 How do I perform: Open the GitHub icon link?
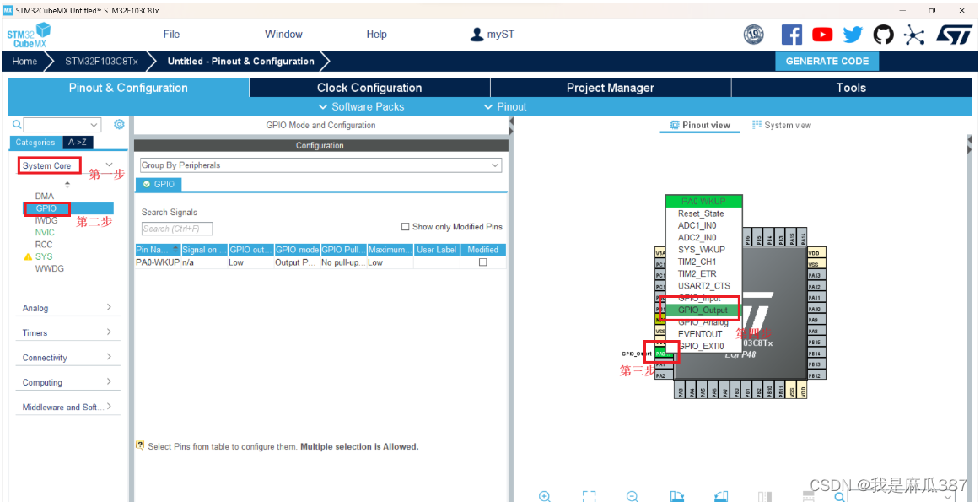(x=883, y=35)
